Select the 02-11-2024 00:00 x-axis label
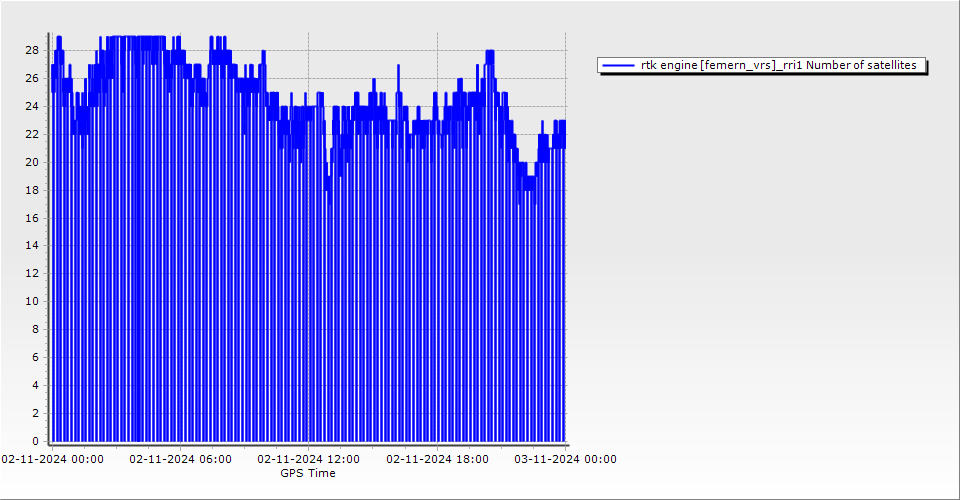This screenshot has height=500, width=960. 52,459
